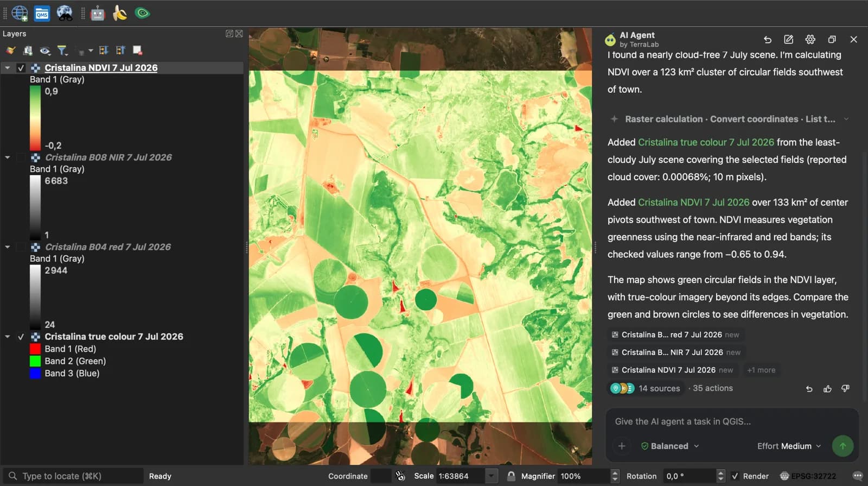Collapse the Cristalina true colour layer node
The width and height of the screenshot is (868, 486).
click(8, 337)
